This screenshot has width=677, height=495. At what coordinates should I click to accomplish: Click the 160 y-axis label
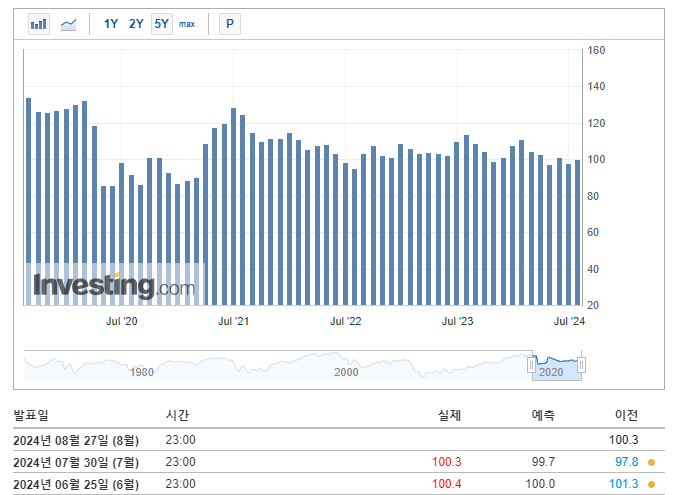click(x=596, y=50)
